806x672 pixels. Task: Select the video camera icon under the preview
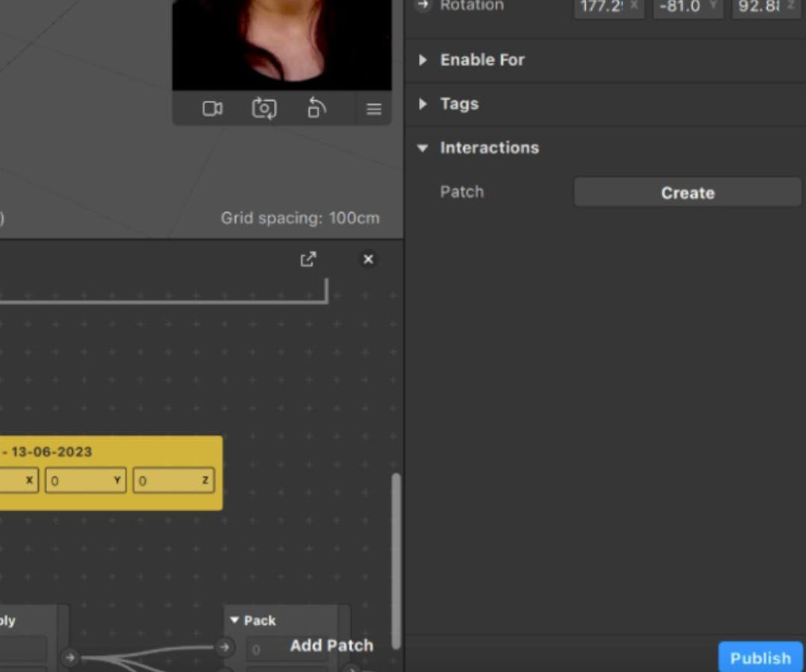(213, 108)
